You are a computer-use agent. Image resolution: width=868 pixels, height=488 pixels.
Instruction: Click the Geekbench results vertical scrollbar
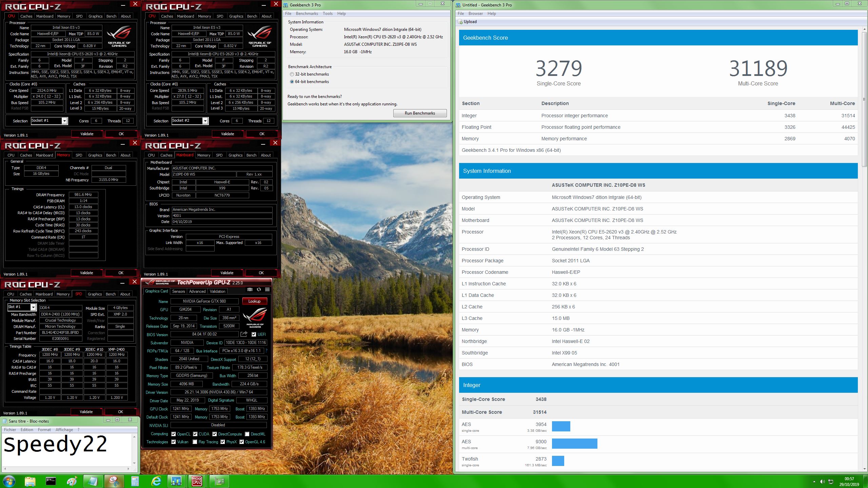(864, 250)
